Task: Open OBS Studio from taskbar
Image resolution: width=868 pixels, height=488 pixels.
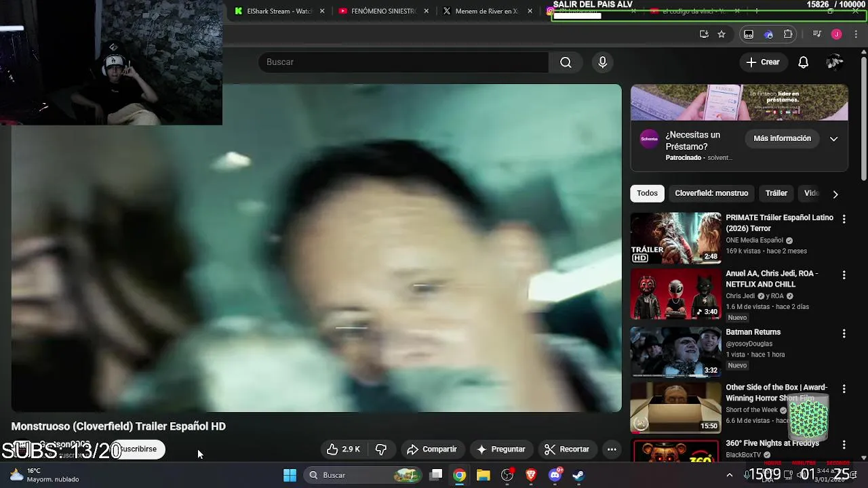Action: (x=507, y=475)
